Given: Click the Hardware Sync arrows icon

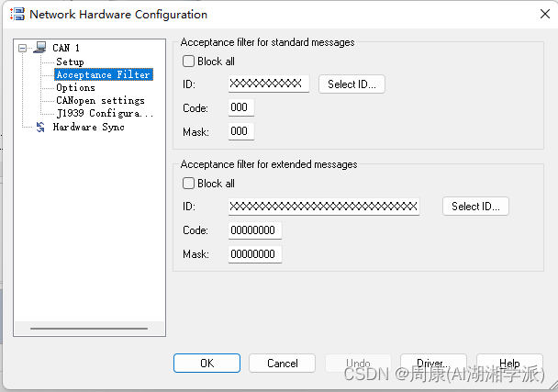Looking at the screenshot, I should click(39, 128).
